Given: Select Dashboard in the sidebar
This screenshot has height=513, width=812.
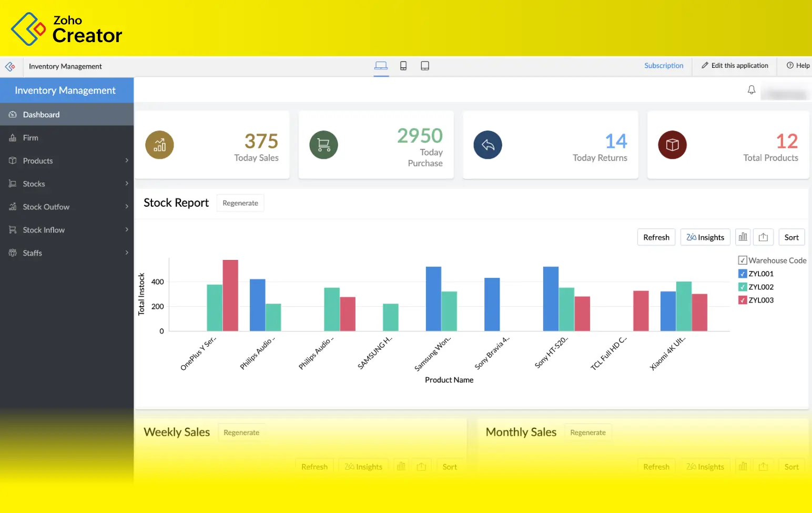Looking at the screenshot, I should coord(41,115).
